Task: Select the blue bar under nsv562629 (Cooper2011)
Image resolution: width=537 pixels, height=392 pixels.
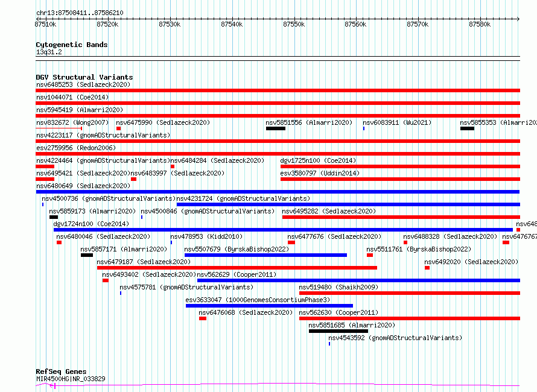Action: pyautogui.click(x=358, y=280)
